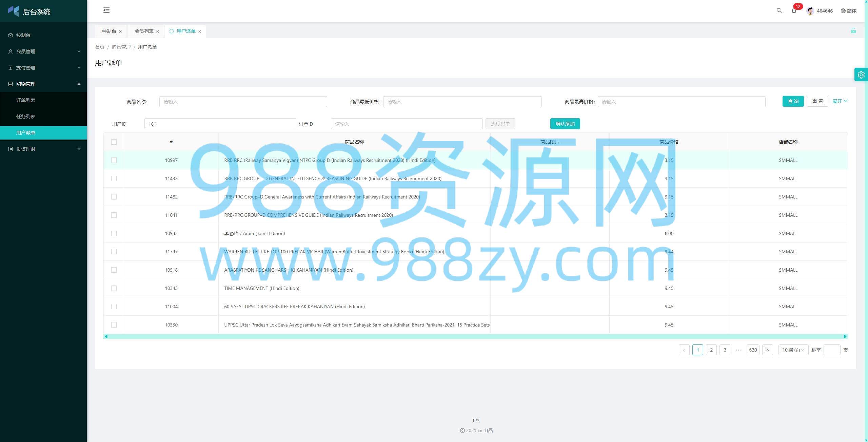Click the horizontal table scrollbar

[475, 336]
